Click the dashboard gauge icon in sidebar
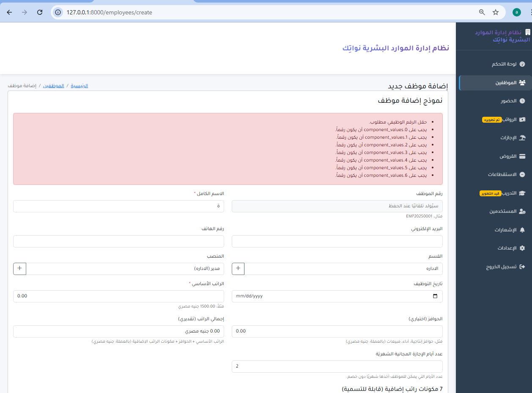The width and height of the screenshot is (532, 393). 522,64
